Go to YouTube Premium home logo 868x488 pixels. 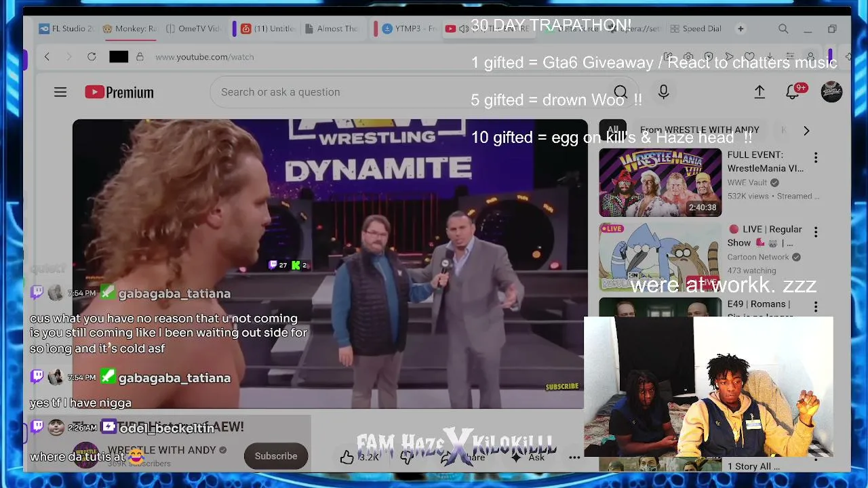tap(119, 92)
